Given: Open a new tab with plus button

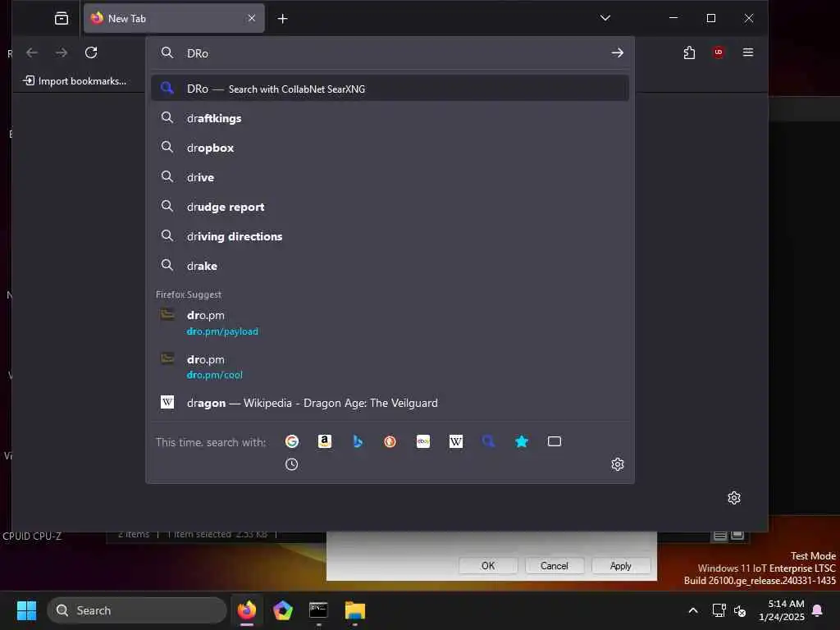Looking at the screenshot, I should [x=283, y=19].
